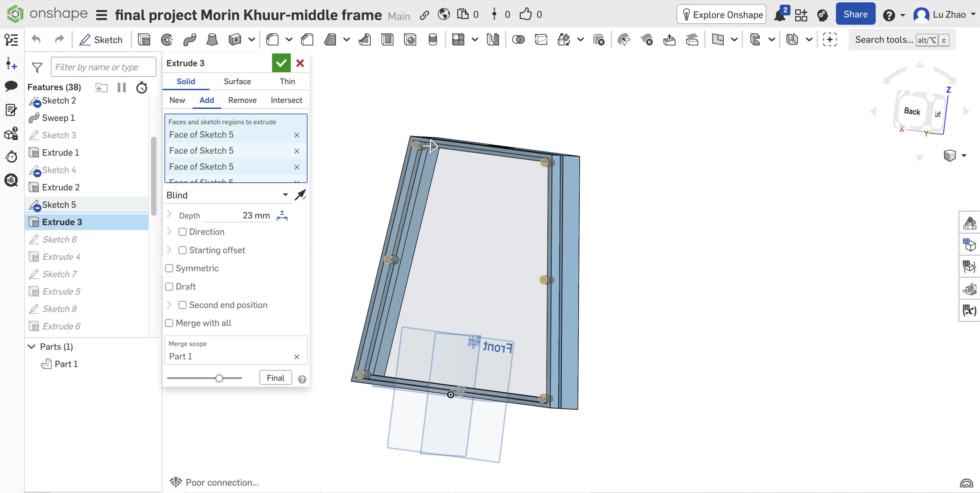Switch to the Thin tab
The width and height of the screenshot is (980, 493).
tap(287, 81)
